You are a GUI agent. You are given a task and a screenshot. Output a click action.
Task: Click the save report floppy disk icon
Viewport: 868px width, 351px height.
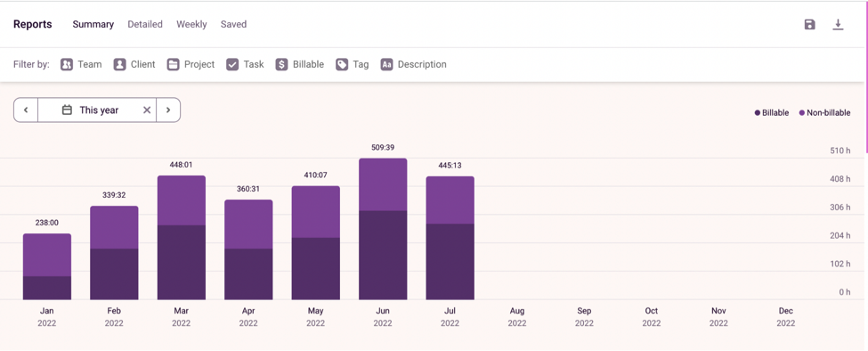coord(810,24)
